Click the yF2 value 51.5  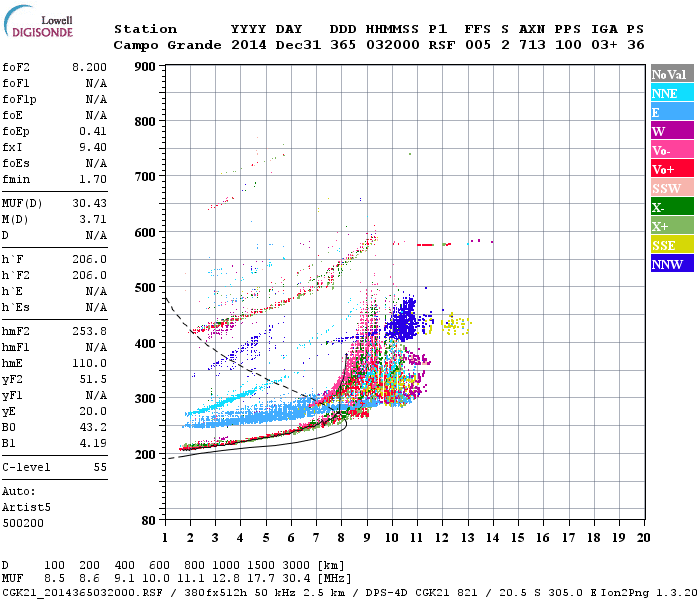tap(93, 379)
